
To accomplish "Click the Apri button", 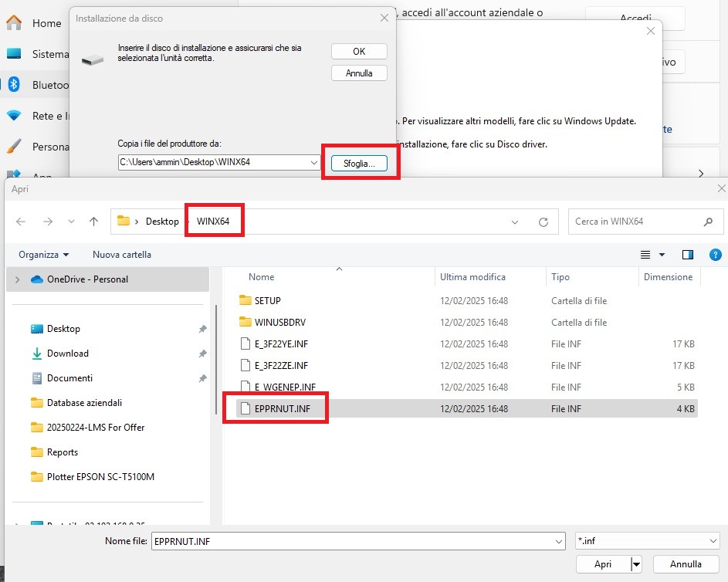I will pos(603,564).
